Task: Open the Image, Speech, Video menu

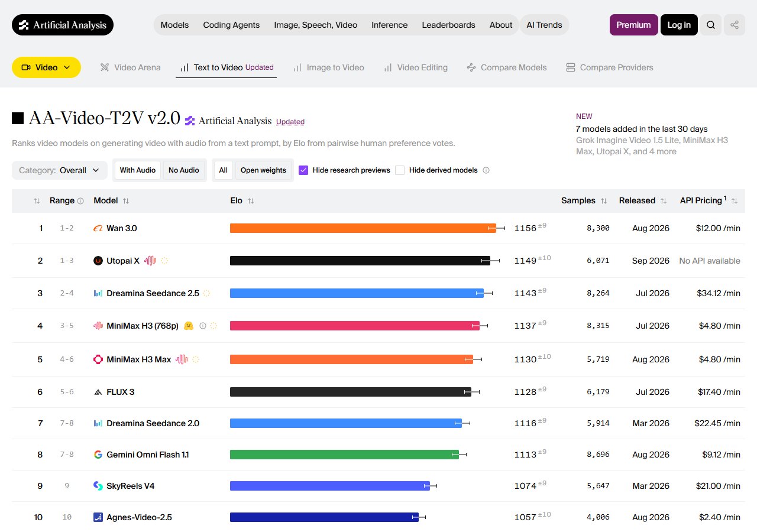Action: (x=316, y=25)
